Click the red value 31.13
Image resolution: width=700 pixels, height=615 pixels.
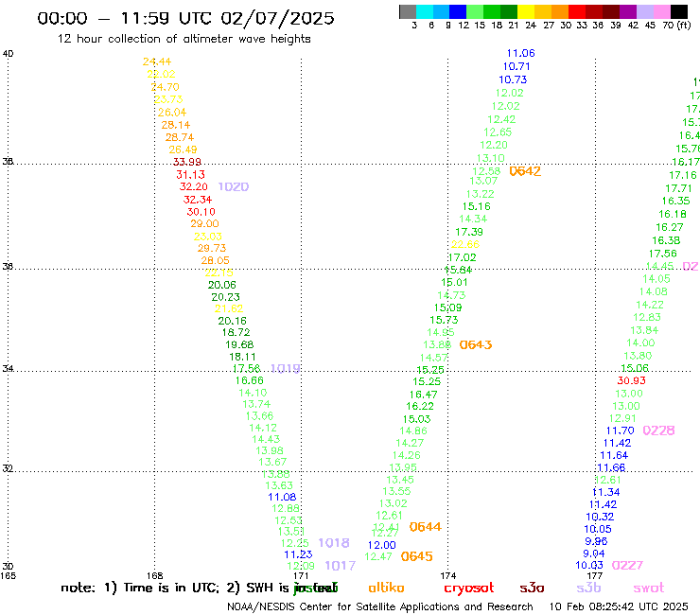pos(190,175)
